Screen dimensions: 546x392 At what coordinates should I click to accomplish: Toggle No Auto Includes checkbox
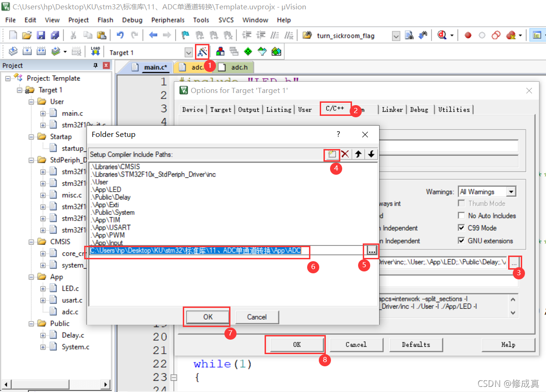tap(461, 215)
